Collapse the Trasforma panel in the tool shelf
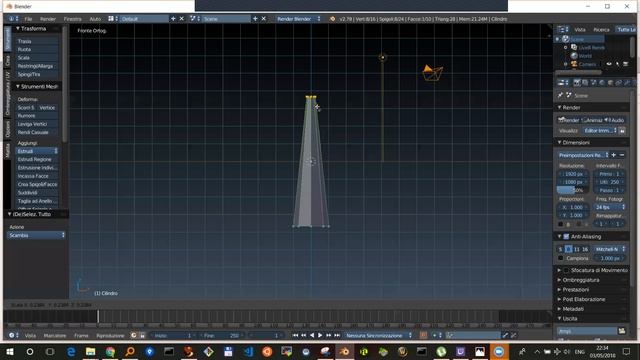Screen dimensions: 640x360 [x=18, y=29]
